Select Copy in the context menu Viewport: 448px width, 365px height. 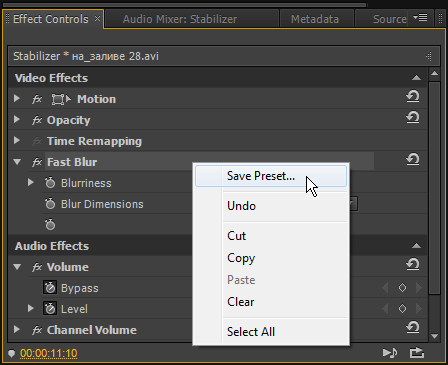coord(271,258)
